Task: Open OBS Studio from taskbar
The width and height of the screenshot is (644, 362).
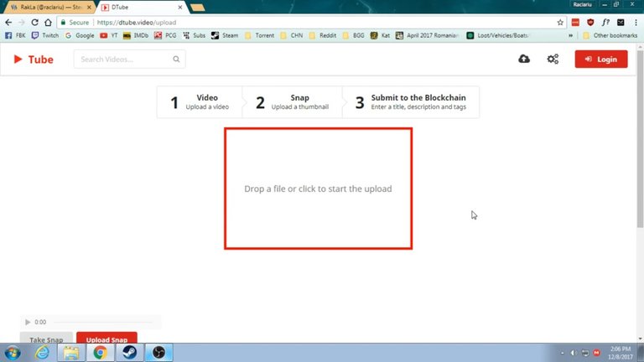Action: [x=159, y=353]
